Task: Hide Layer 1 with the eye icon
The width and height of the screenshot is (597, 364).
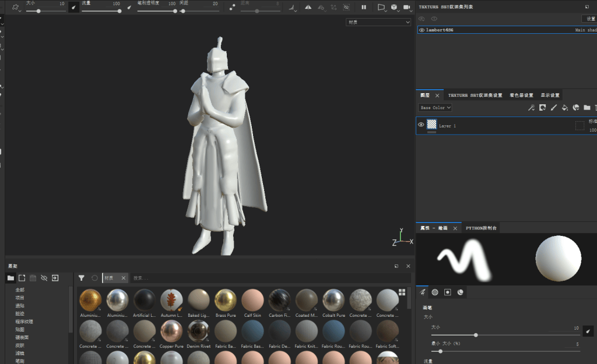Action: coord(421,125)
